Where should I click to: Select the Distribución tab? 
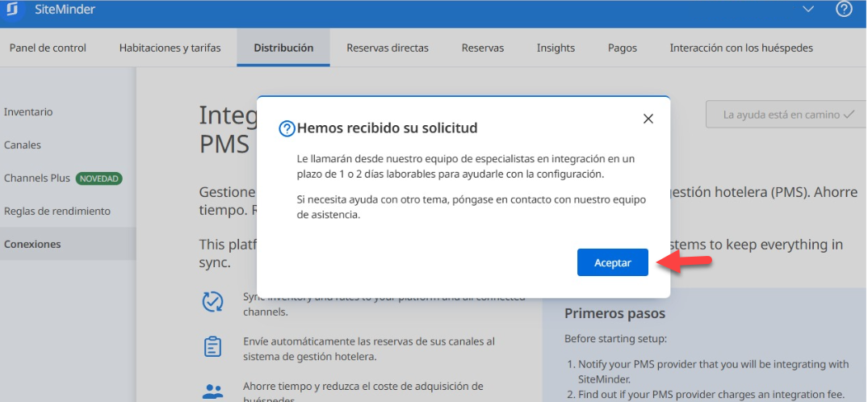(x=283, y=48)
